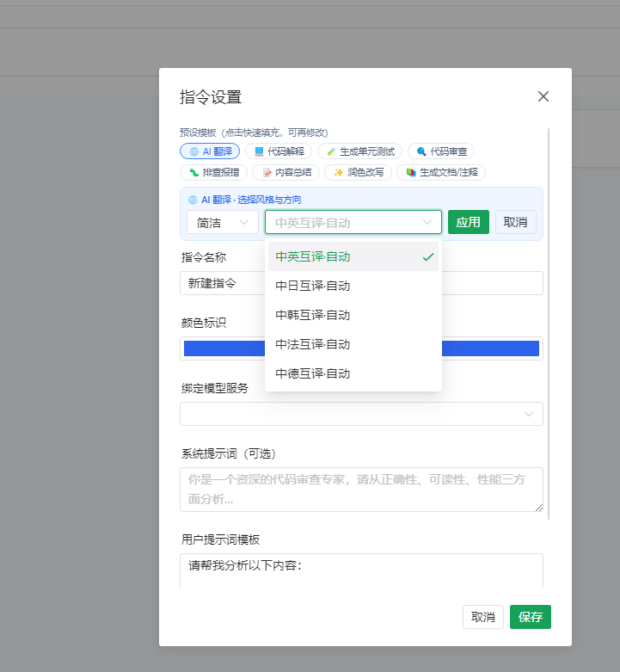Select 中法互译·自动 option
This screenshot has height=672, width=620.
353,344
